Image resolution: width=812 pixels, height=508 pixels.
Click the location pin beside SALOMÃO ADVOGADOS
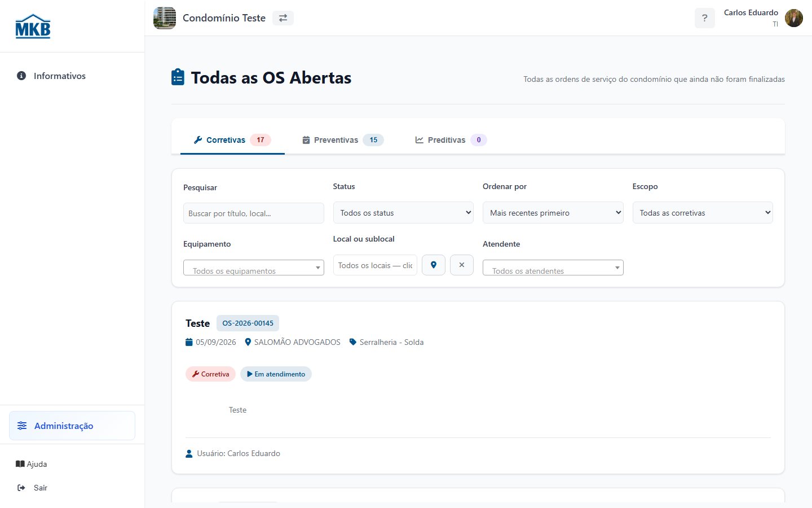(x=248, y=342)
